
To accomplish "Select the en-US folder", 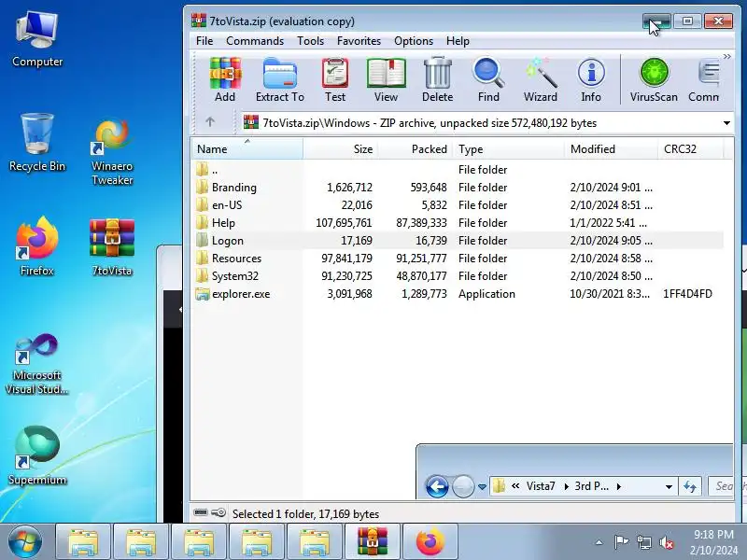I will (458, 205).
